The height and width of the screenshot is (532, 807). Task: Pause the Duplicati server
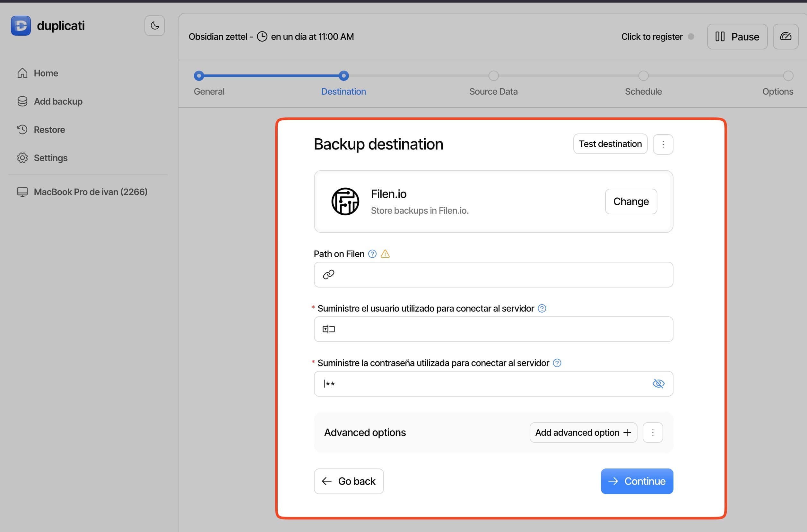[737, 37]
